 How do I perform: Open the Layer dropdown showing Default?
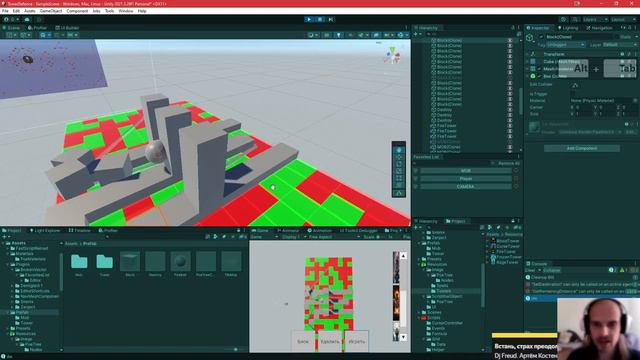tap(620, 45)
